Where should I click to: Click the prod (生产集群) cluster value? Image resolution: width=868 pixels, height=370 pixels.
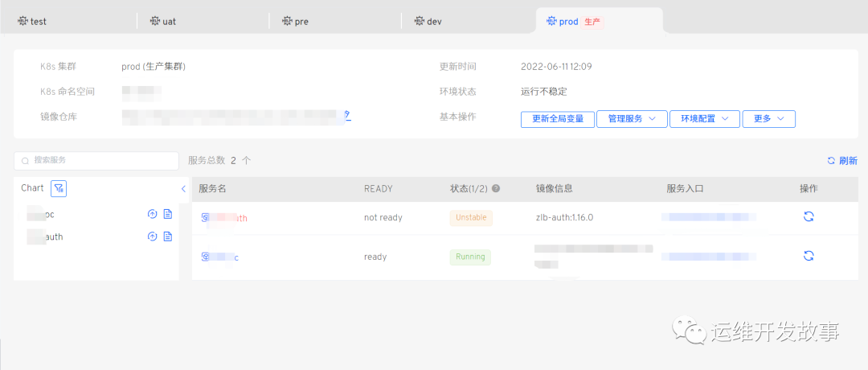(x=154, y=67)
